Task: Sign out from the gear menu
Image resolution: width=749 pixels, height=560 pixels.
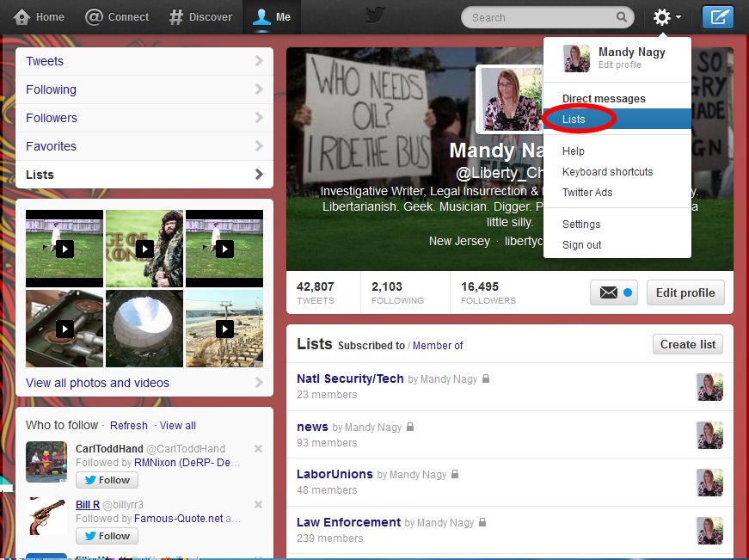Action: [x=582, y=244]
